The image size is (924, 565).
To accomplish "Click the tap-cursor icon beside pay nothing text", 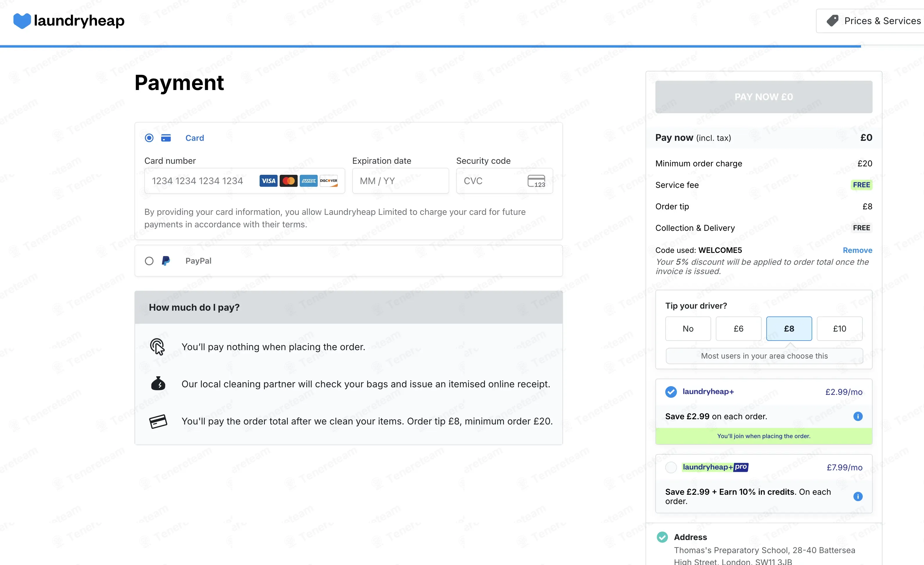I will point(157,346).
